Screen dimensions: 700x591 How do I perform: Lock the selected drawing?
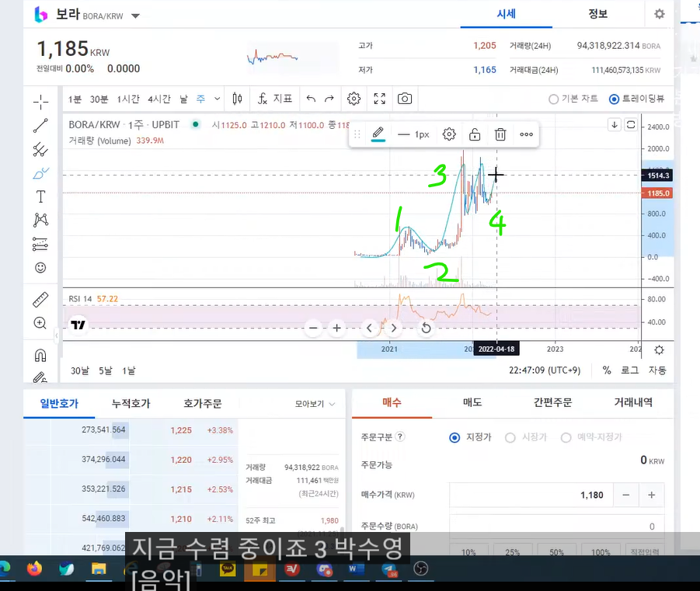475,134
